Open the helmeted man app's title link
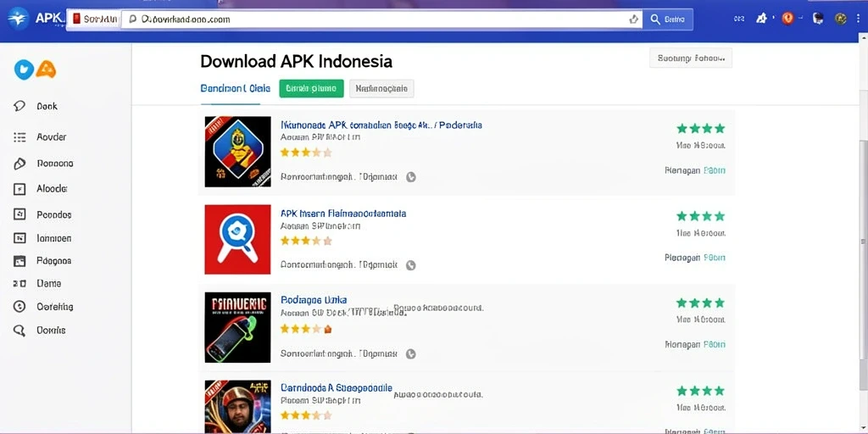This screenshot has height=434, width=868. [336, 387]
